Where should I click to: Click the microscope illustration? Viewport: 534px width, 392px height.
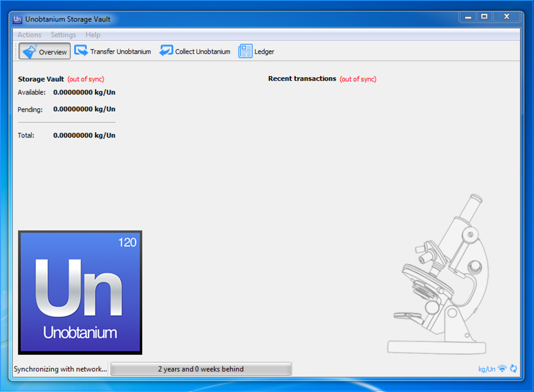coord(442,275)
